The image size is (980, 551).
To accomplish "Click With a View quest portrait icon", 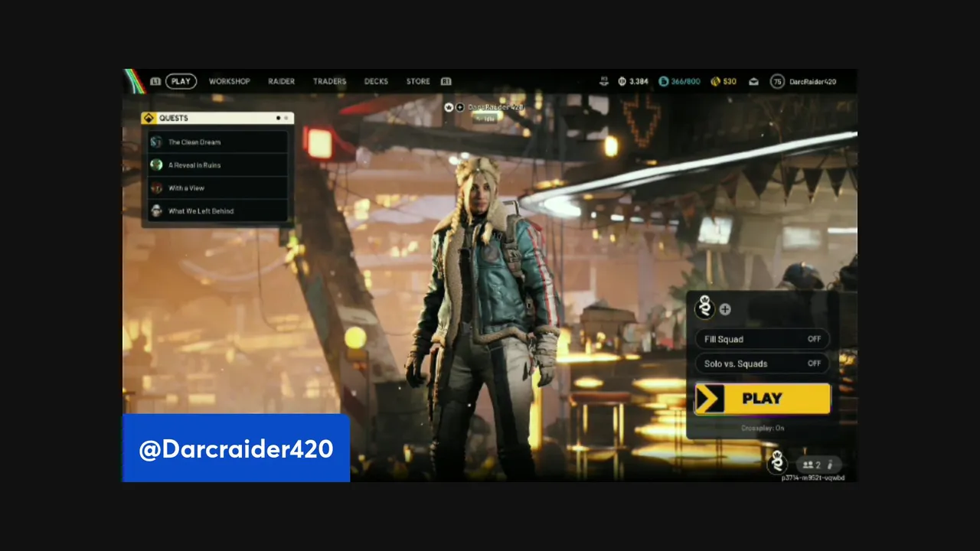I will coord(156,187).
